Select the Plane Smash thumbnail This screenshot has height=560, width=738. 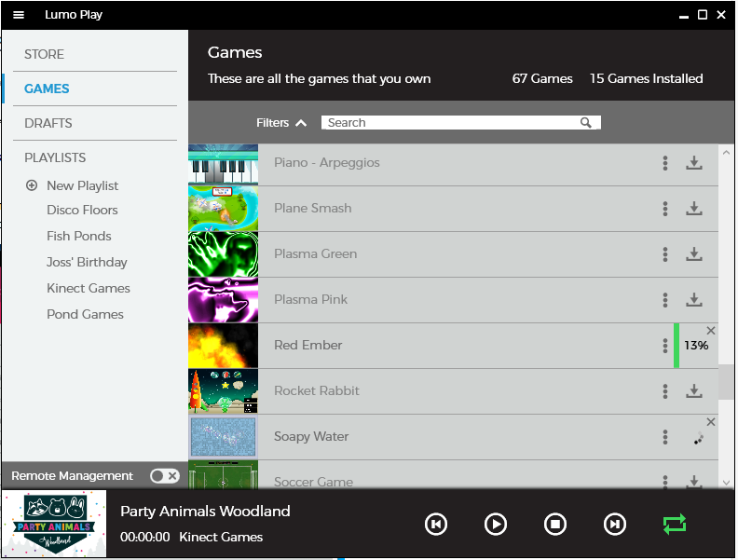223,209
